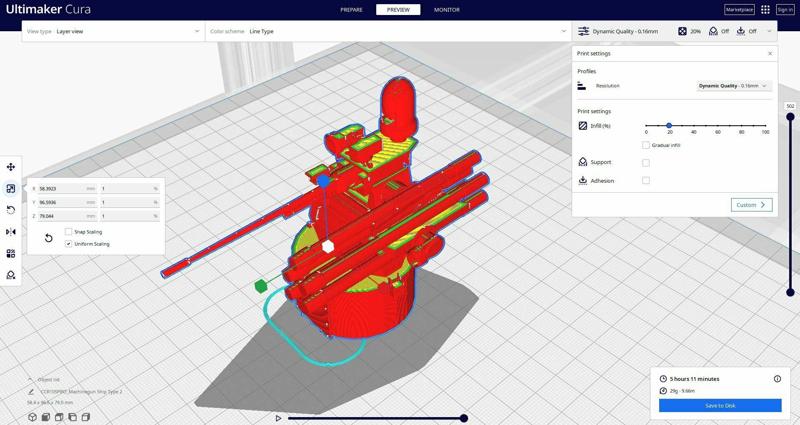800x425 pixels.
Task: Click the reset scale arrow icon
Action: 48,238
